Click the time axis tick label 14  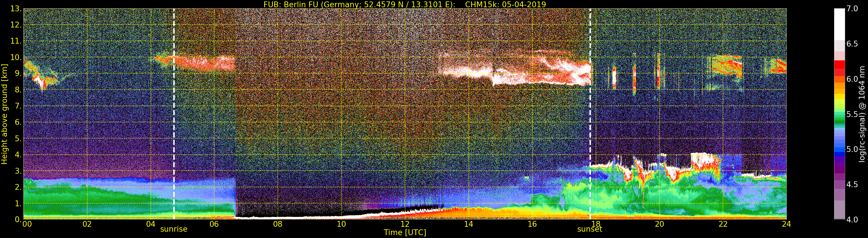tap(468, 224)
